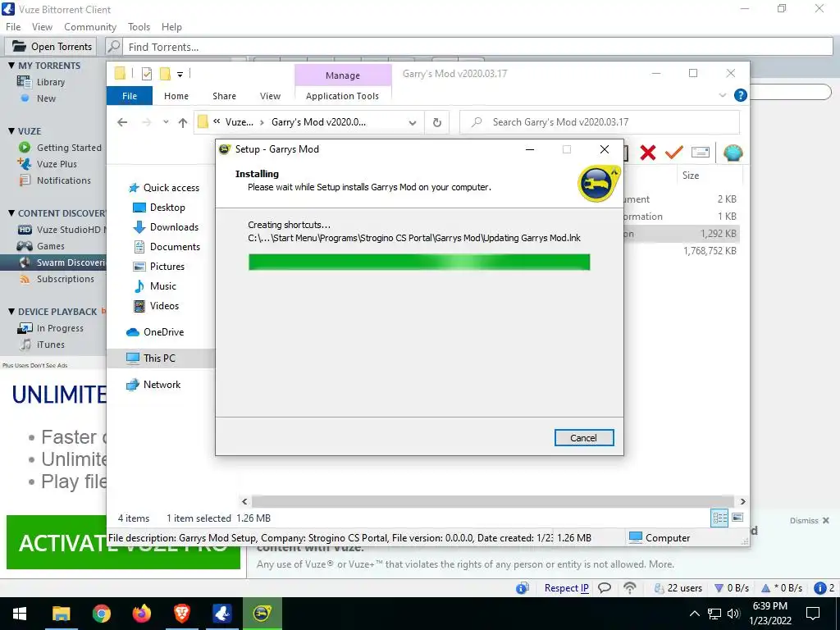The image size is (840, 630).
Task: Collapse the CONTENT DISCOVERY section
Action: (11, 213)
